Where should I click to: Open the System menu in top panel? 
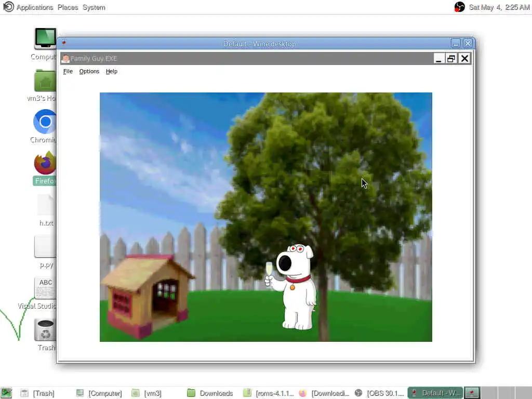coord(94,7)
